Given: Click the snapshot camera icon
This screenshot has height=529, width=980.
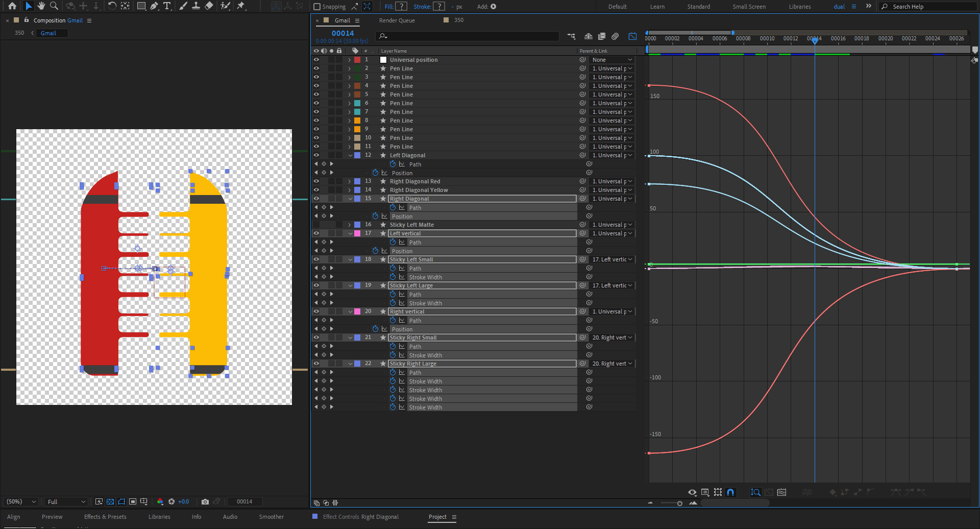Looking at the screenshot, I should click(205, 501).
